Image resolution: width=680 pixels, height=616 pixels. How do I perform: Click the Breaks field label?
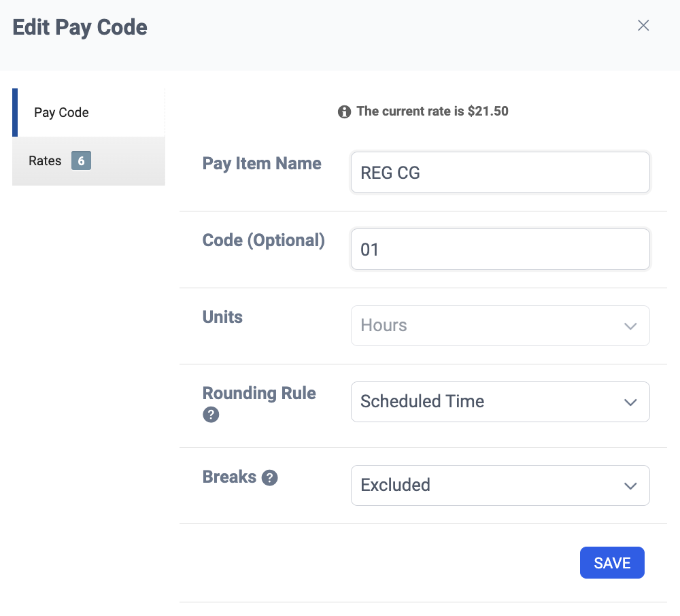pyautogui.click(x=229, y=477)
